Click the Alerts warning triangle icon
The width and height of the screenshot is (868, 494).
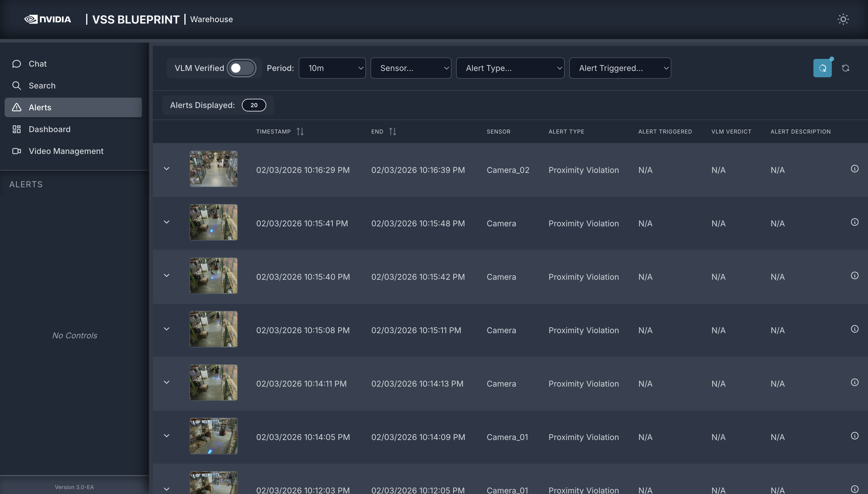17,107
